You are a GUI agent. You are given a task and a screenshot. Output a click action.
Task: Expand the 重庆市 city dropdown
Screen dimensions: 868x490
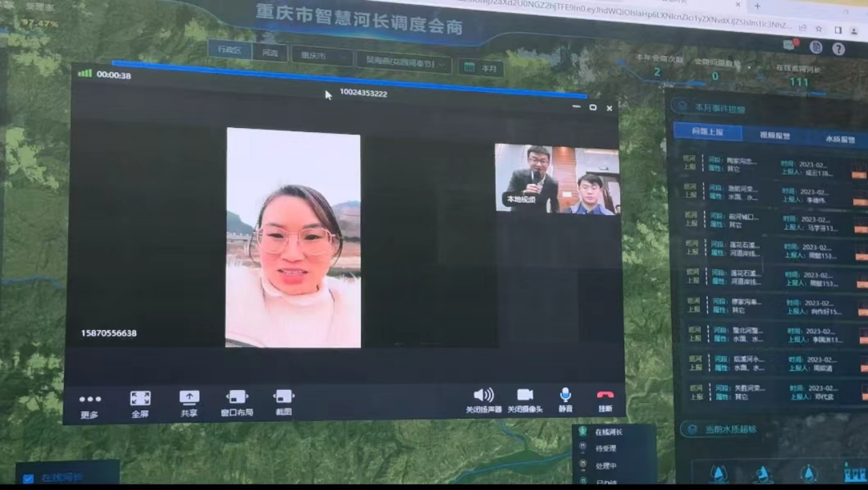322,56
